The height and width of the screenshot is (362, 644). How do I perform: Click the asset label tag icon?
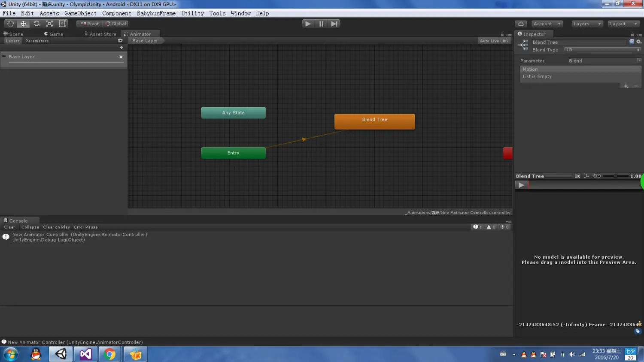click(638, 331)
